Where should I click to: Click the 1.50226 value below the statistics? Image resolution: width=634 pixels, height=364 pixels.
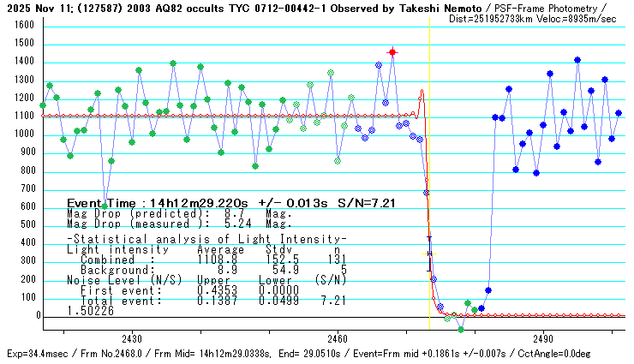tap(90, 311)
